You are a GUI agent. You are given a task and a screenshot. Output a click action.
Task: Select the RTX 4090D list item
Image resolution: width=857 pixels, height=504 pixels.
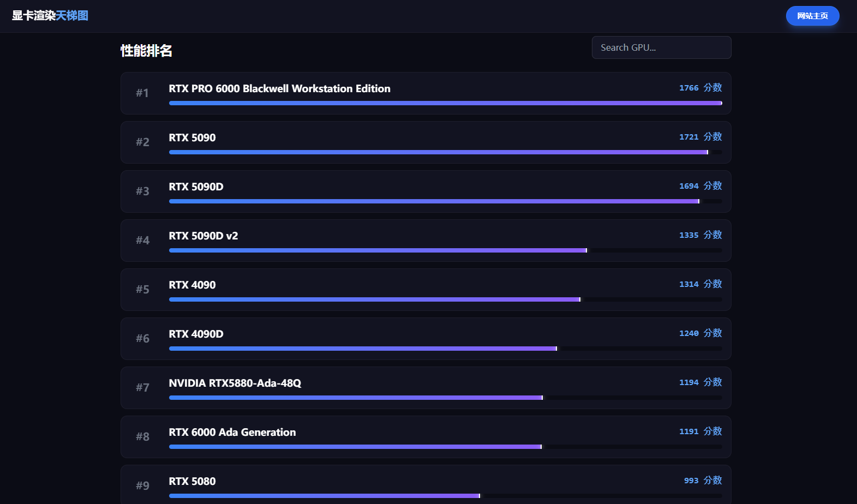(196, 334)
